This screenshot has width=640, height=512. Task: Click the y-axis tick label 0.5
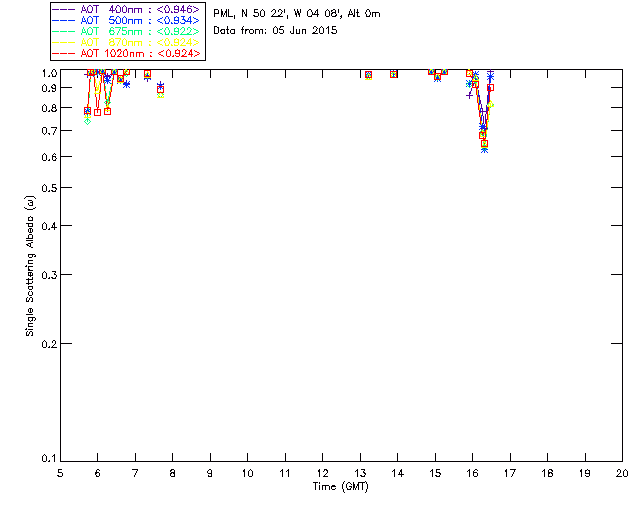(49, 188)
